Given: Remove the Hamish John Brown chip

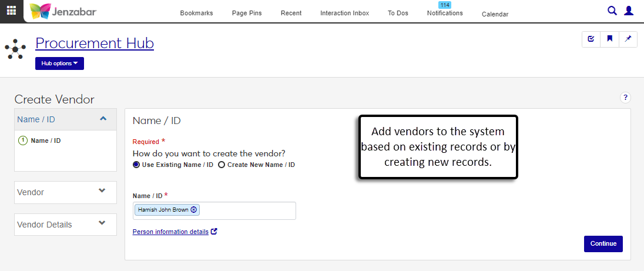Looking at the screenshot, I should pos(194,210).
